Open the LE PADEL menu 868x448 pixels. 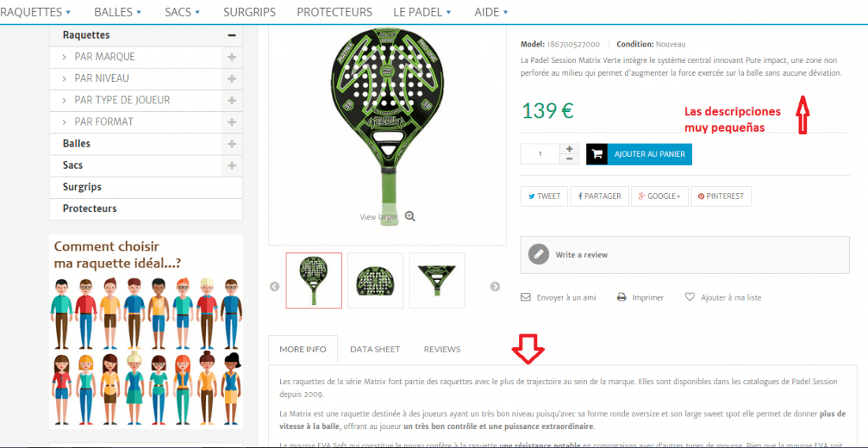(x=422, y=12)
